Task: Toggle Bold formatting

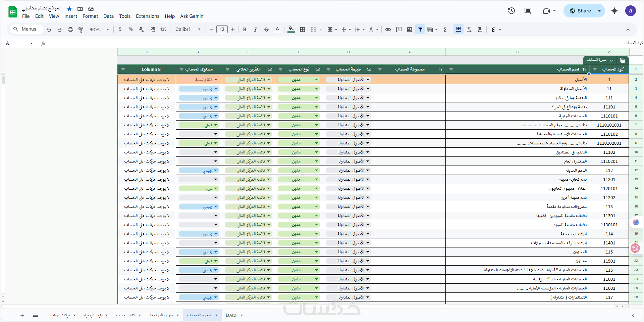Action: 245,30
